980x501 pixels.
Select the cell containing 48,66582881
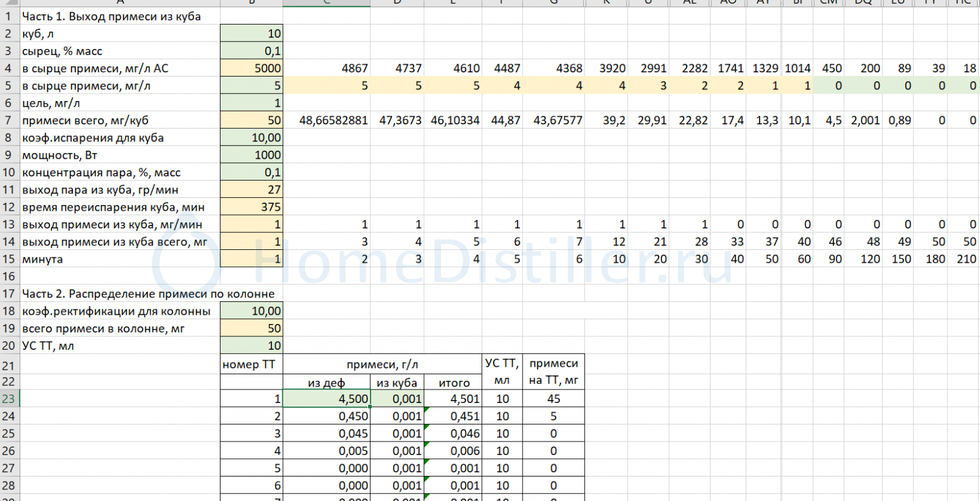(326, 121)
